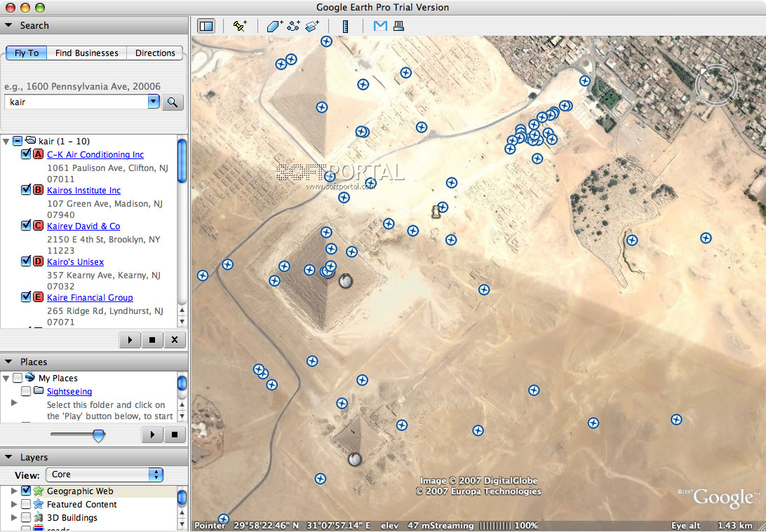766x532 pixels.
Task: Expand the 3D Buildings layer
Action: click(x=14, y=517)
